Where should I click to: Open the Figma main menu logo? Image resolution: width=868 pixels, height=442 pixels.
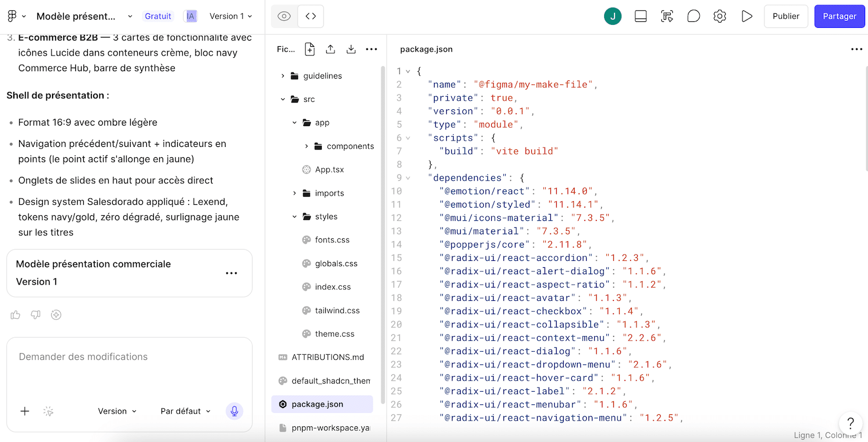(12, 16)
